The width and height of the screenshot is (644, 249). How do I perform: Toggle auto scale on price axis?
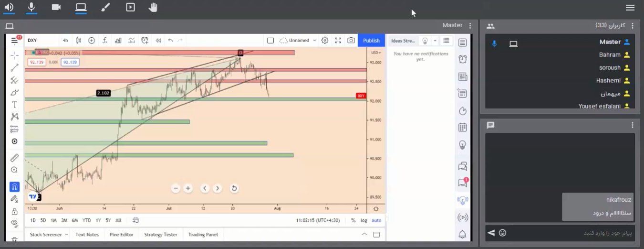click(x=376, y=220)
